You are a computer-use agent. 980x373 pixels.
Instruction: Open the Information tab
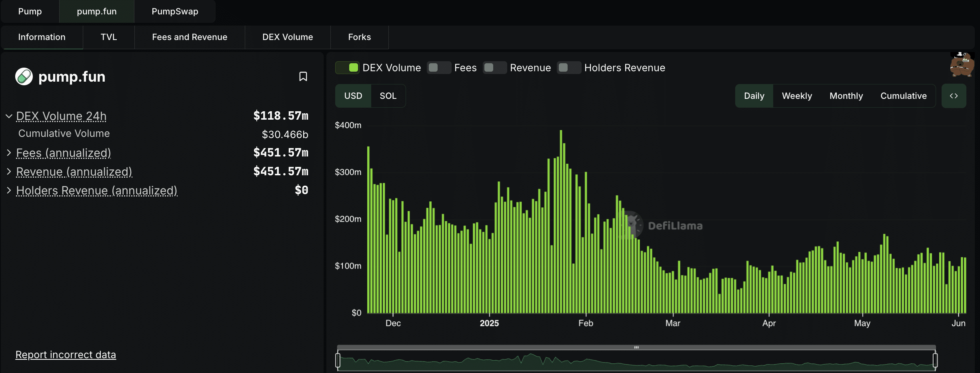tap(42, 37)
